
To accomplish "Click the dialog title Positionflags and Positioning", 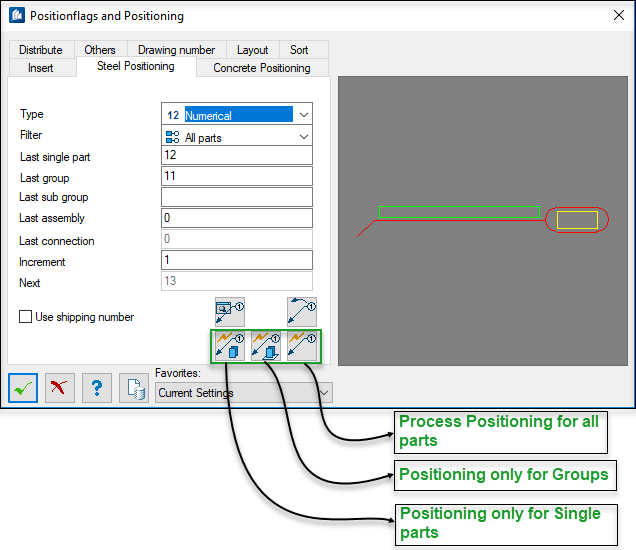I will pos(107,16).
